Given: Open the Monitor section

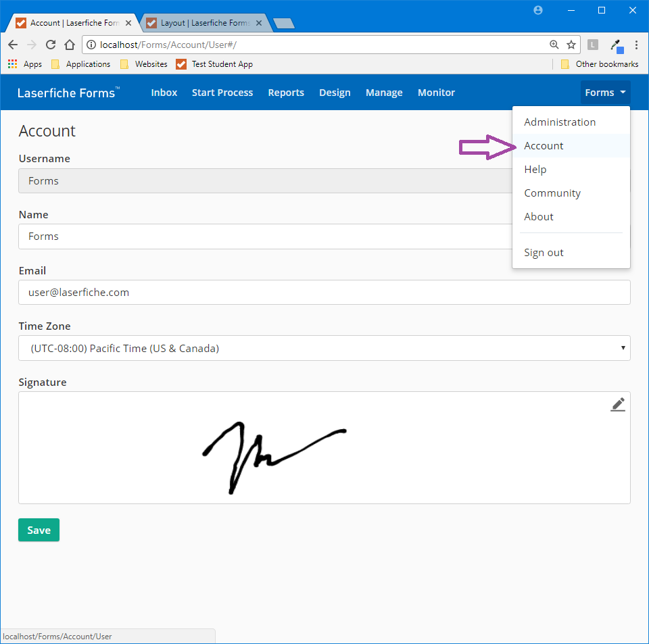Looking at the screenshot, I should 436,93.
